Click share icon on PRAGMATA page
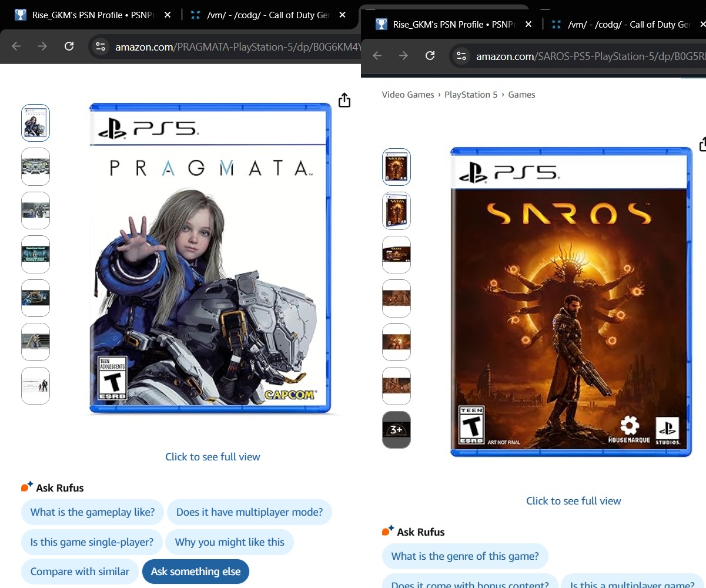Image resolution: width=706 pixels, height=588 pixels. (x=344, y=100)
